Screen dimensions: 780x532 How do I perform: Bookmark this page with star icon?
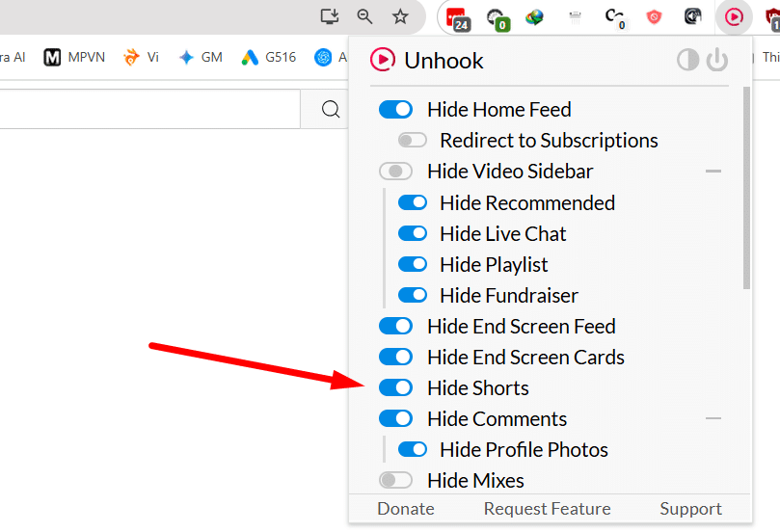coord(400,17)
